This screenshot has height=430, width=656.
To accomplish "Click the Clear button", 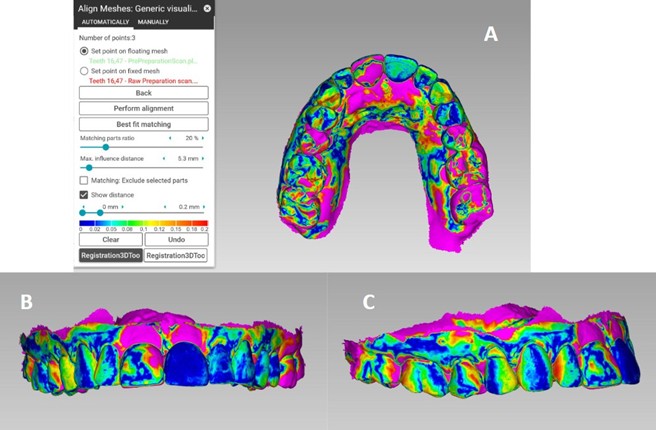I will (111, 240).
